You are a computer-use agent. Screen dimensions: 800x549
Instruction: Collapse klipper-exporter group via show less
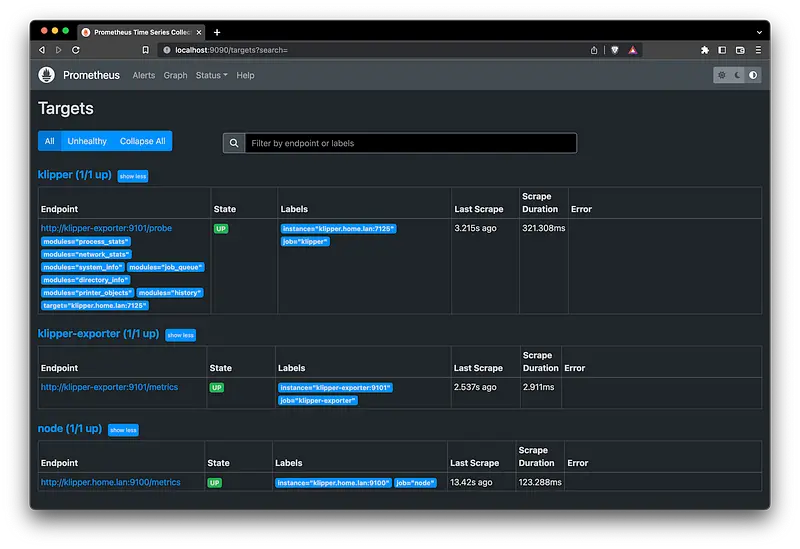(x=181, y=335)
